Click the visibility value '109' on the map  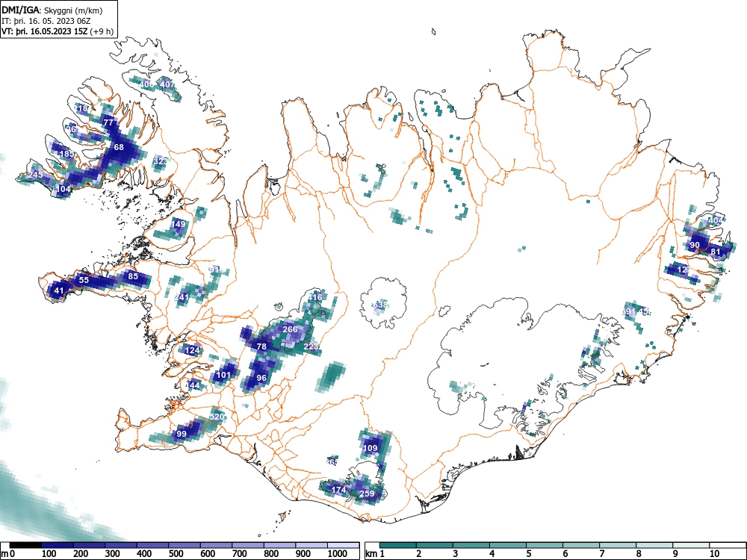tap(371, 448)
